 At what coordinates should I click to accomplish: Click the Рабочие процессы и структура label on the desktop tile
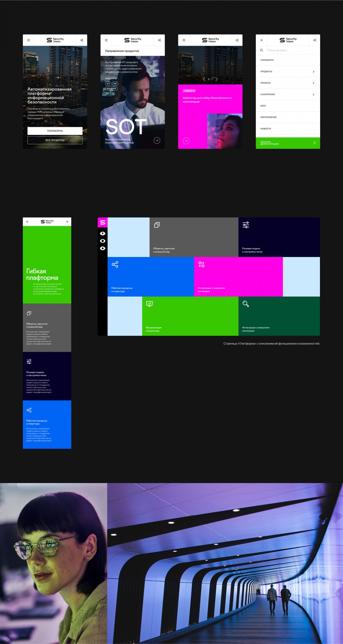click(122, 290)
